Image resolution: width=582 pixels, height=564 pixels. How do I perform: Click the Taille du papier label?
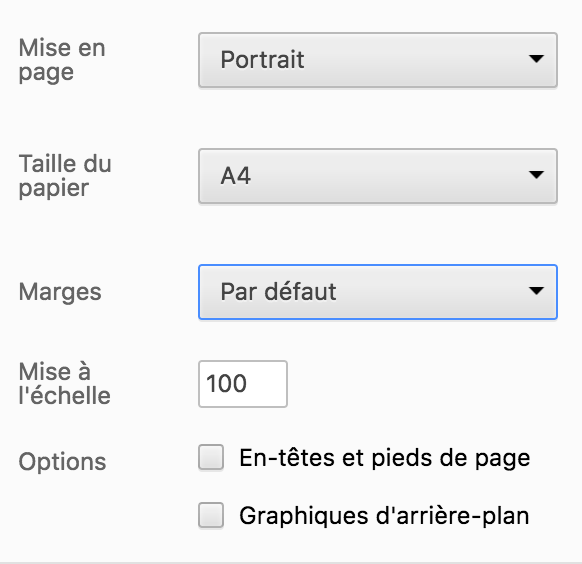click(x=65, y=176)
